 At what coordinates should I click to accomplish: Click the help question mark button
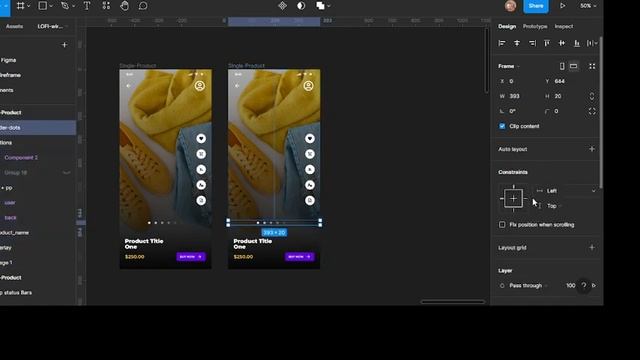[x=584, y=285]
